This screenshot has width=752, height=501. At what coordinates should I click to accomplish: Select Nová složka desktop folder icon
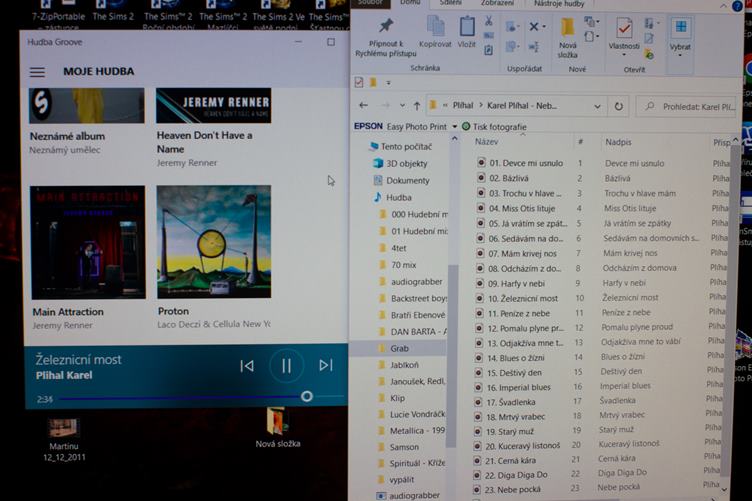pyautogui.click(x=278, y=428)
